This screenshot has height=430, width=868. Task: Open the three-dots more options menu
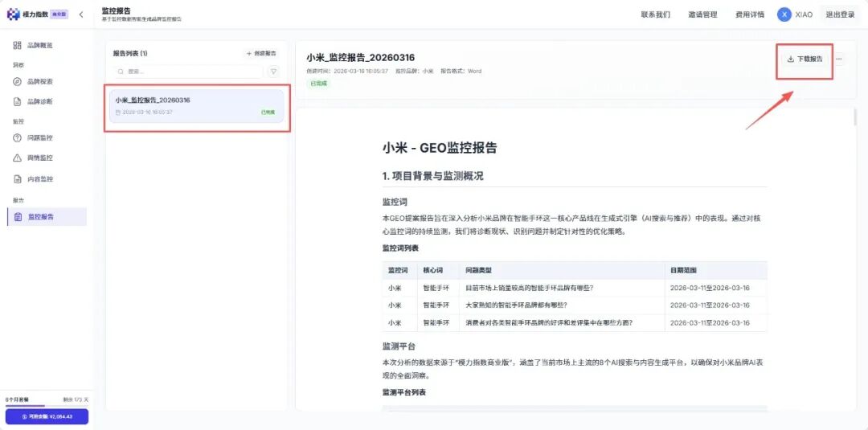(839, 59)
